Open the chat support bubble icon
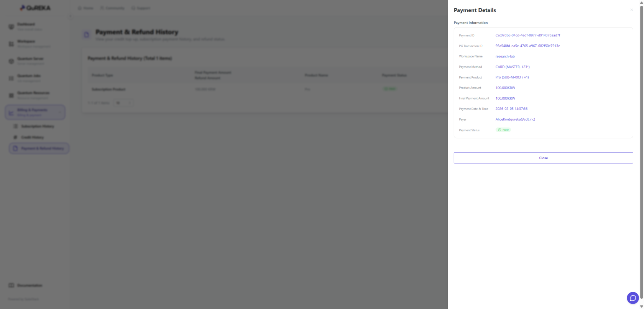This screenshot has height=309, width=644. pos(632,298)
